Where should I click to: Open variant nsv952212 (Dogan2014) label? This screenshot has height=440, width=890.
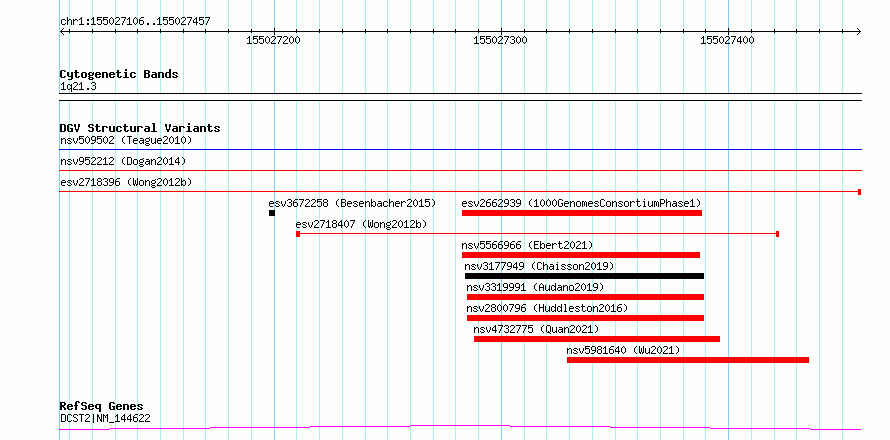[x=123, y=161]
